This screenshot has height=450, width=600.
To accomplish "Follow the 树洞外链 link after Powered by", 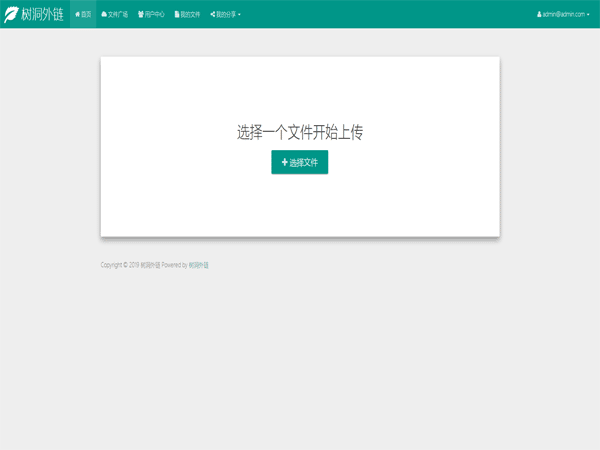I will 199,265.
